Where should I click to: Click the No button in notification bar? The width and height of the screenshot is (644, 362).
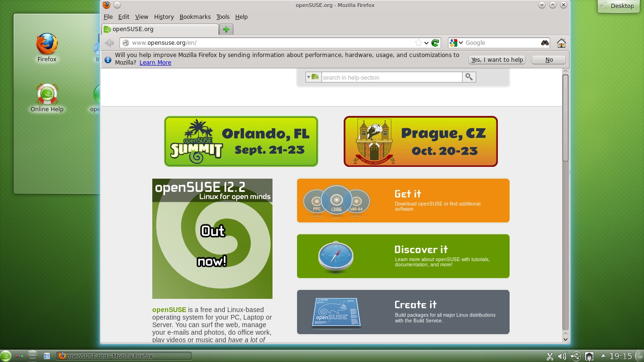[549, 60]
